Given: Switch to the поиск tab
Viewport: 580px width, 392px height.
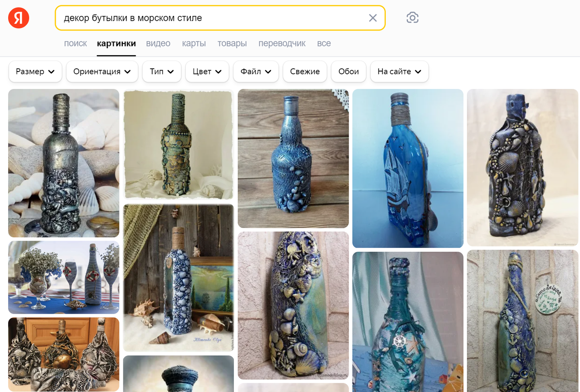Looking at the screenshot, I should coord(75,43).
